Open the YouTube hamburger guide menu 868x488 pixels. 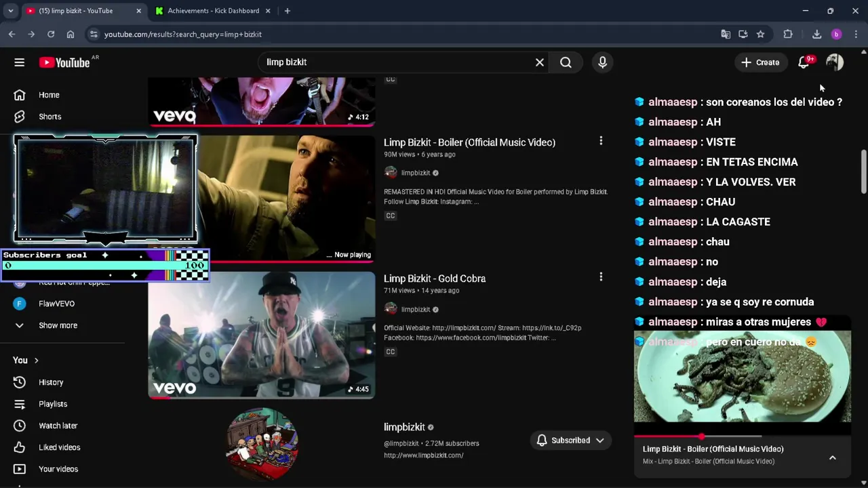click(x=19, y=62)
